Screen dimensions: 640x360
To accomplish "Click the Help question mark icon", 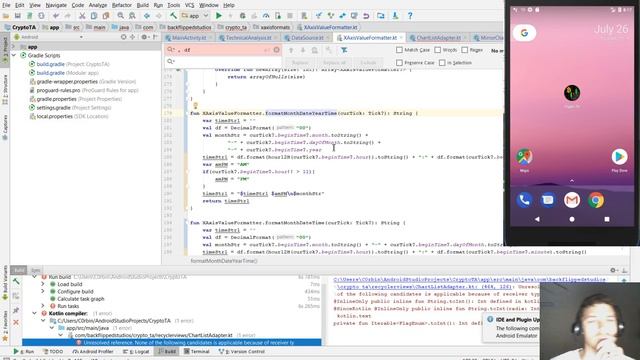I will click(x=410, y=16).
